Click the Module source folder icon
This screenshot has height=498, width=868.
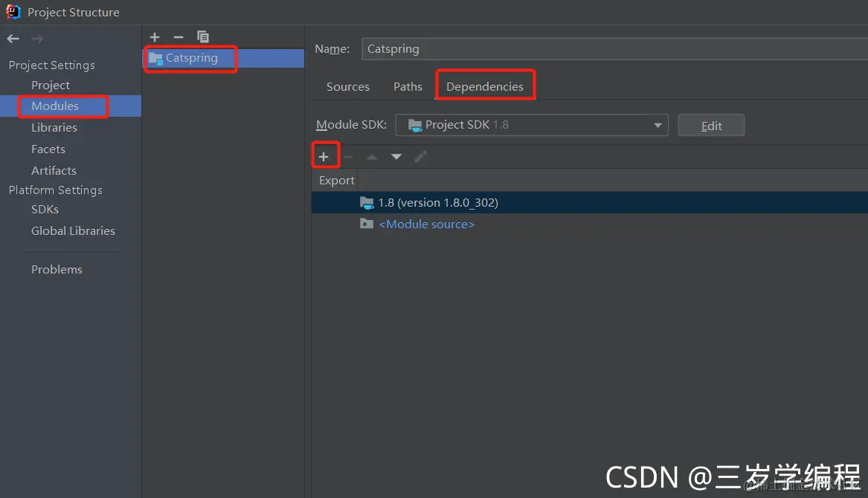point(367,224)
